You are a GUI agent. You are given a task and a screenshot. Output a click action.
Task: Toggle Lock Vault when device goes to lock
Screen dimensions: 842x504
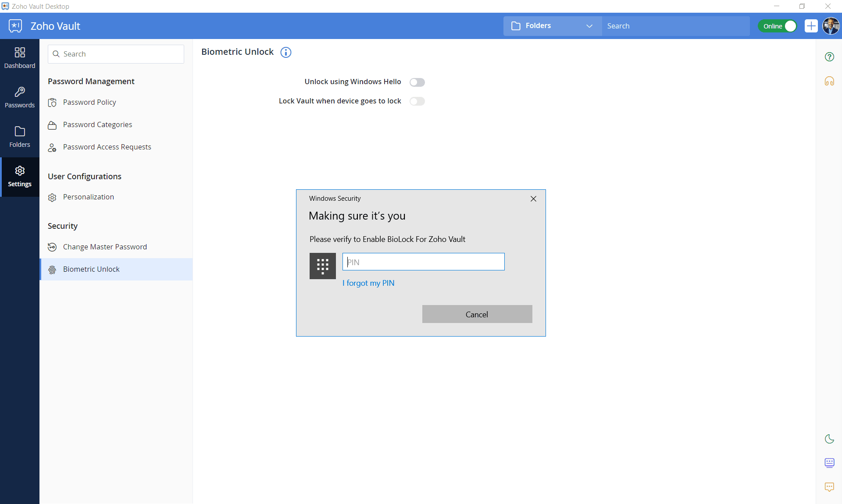pyautogui.click(x=417, y=101)
